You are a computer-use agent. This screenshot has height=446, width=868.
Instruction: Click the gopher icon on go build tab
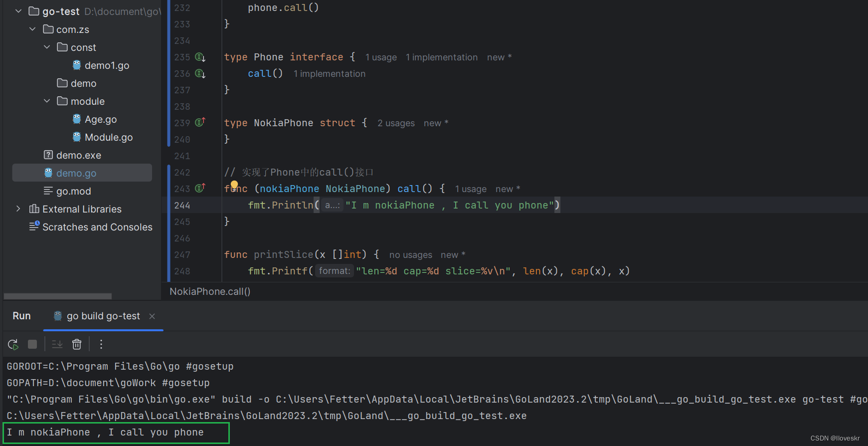tap(58, 316)
